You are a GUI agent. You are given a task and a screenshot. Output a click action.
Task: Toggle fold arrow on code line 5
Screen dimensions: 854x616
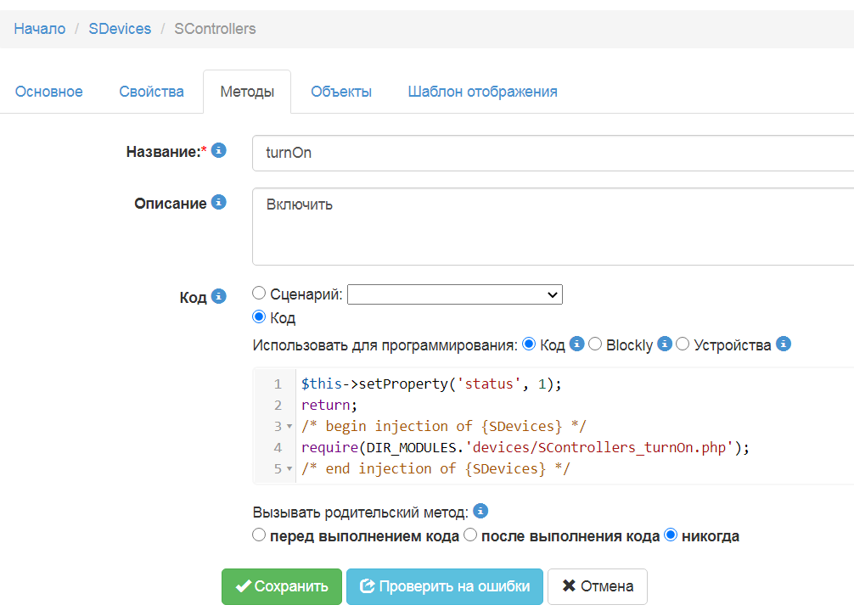(289, 469)
